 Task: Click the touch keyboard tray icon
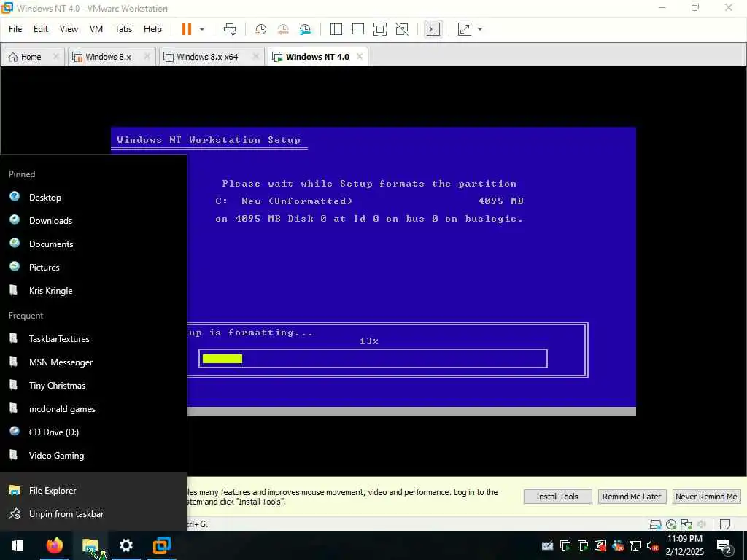coord(547,545)
